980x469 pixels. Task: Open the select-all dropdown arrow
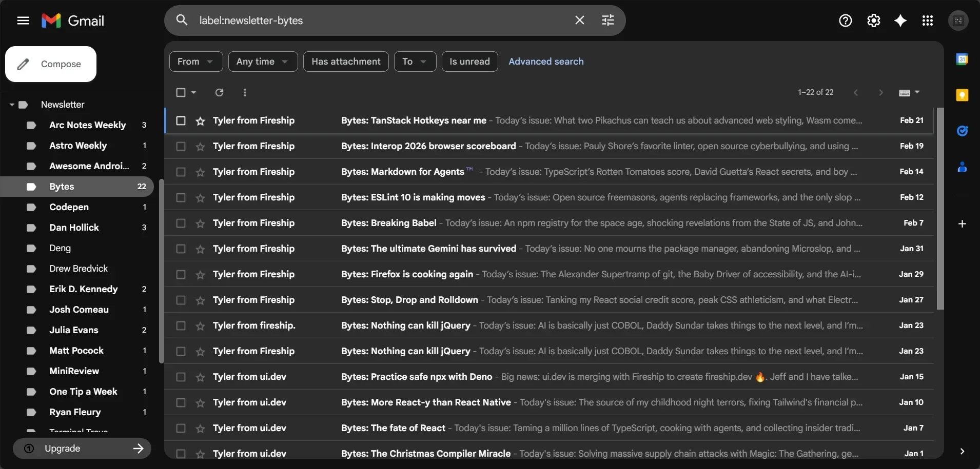[193, 92]
